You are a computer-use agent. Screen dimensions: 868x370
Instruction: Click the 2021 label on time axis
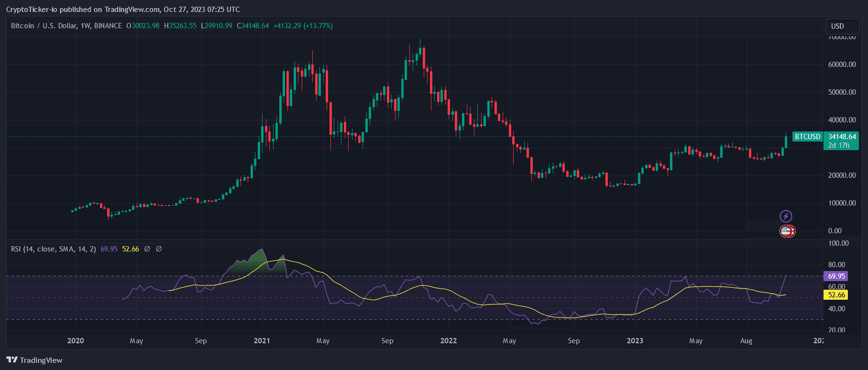point(262,341)
